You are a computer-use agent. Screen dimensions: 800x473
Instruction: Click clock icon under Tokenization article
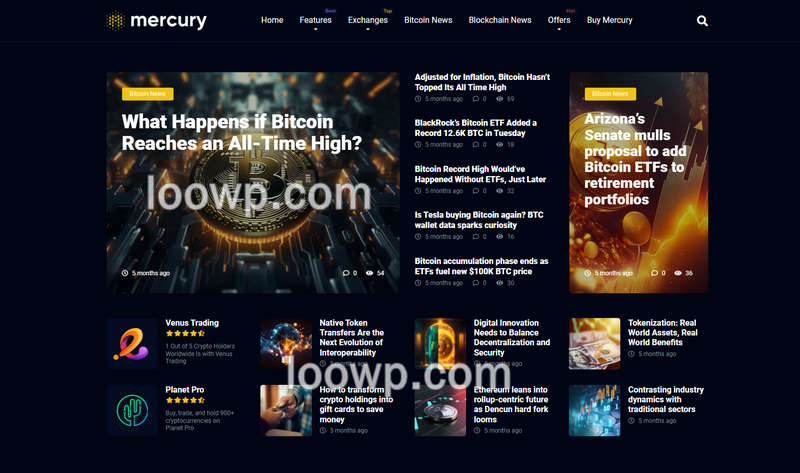coord(631,354)
